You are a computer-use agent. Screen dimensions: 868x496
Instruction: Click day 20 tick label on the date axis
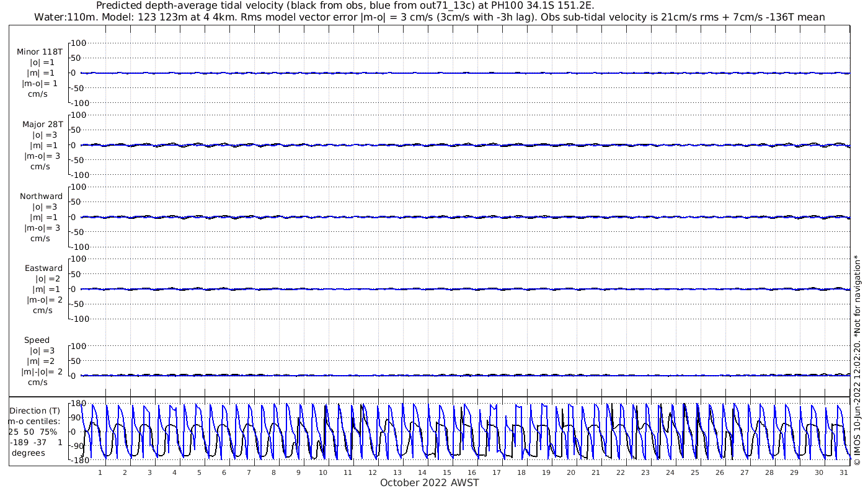571,472
